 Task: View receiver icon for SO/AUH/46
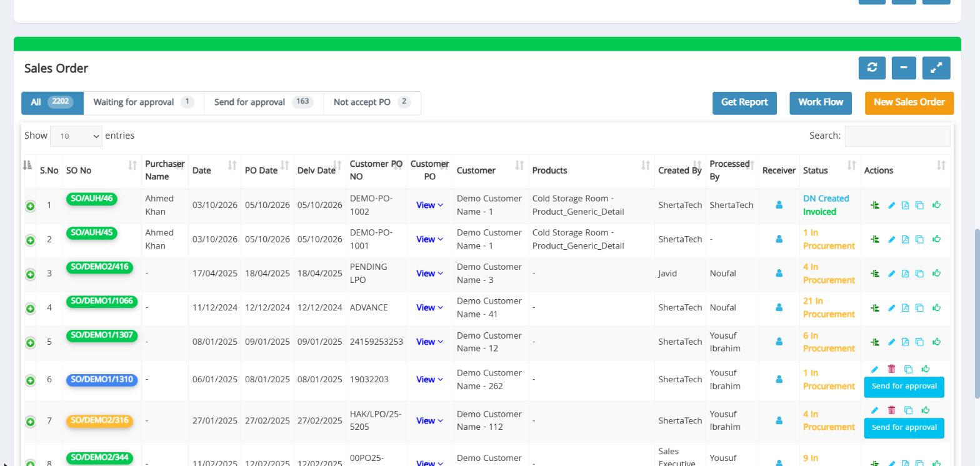[x=779, y=205]
